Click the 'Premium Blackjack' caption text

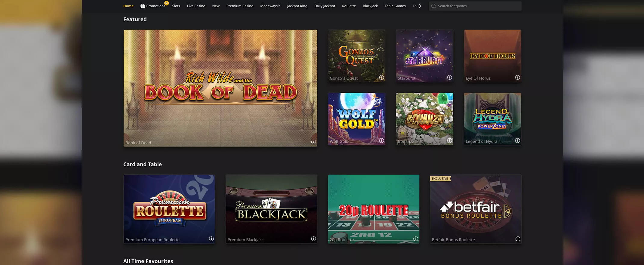click(245, 240)
